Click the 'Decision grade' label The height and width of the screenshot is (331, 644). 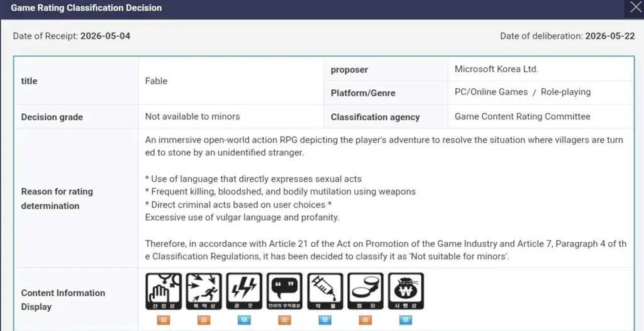(x=52, y=117)
